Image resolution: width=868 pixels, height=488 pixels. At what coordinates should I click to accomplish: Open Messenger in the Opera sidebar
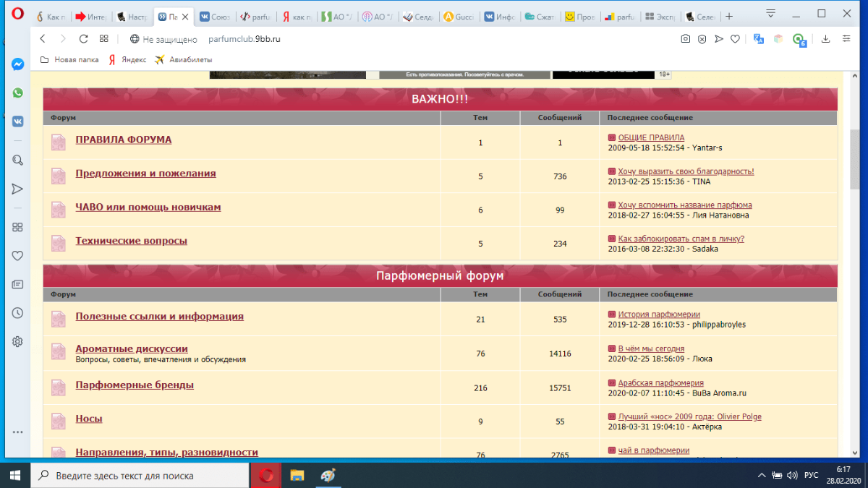(17, 64)
